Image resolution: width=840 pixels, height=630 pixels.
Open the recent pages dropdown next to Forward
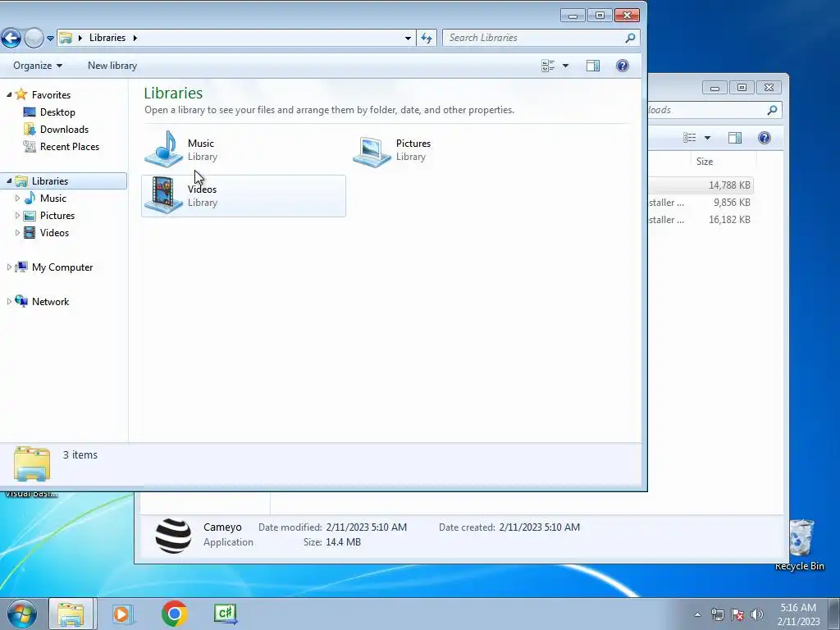coord(50,38)
